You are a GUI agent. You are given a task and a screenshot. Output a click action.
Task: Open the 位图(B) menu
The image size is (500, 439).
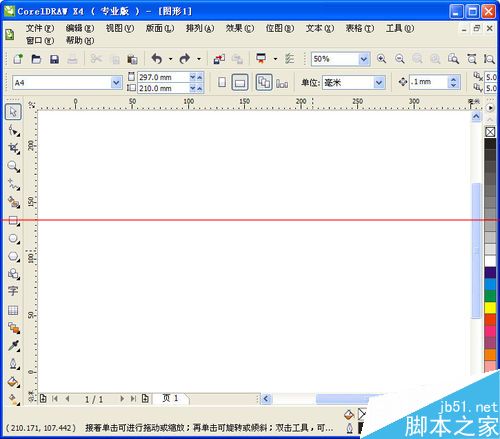(x=280, y=28)
